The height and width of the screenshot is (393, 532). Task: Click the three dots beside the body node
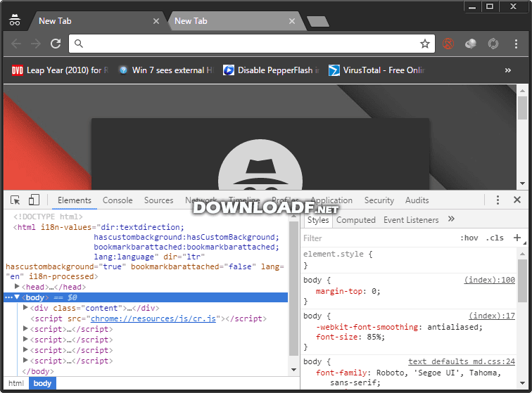coord(9,297)
